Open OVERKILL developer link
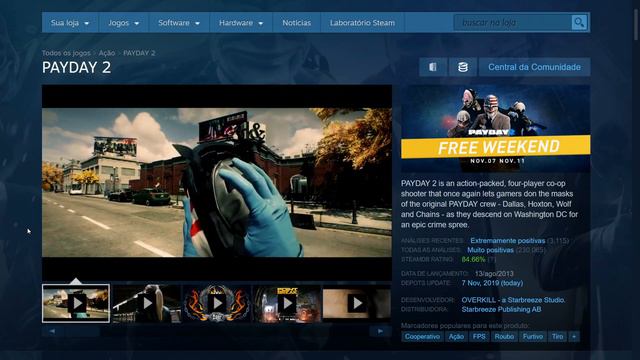This screenshot has height=360, width=640. click(x=513, y=300)
